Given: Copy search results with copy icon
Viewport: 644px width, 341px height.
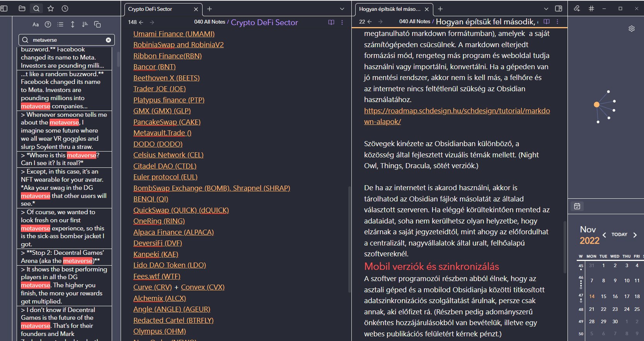Looking at the screenshot, I should coord(97,24).
